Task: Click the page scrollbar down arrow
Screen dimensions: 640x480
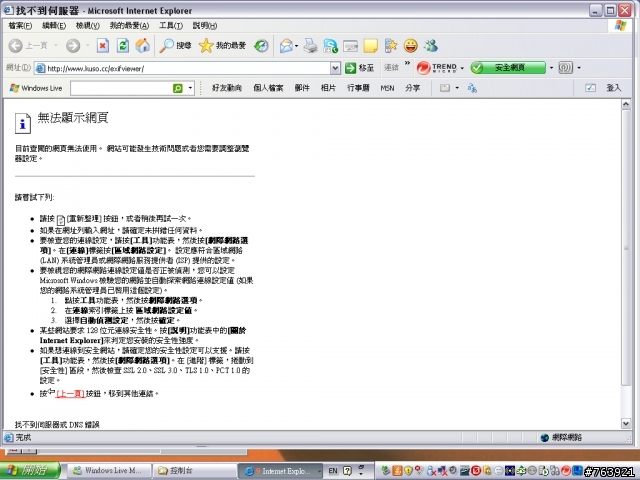Action: click(626, 423)
